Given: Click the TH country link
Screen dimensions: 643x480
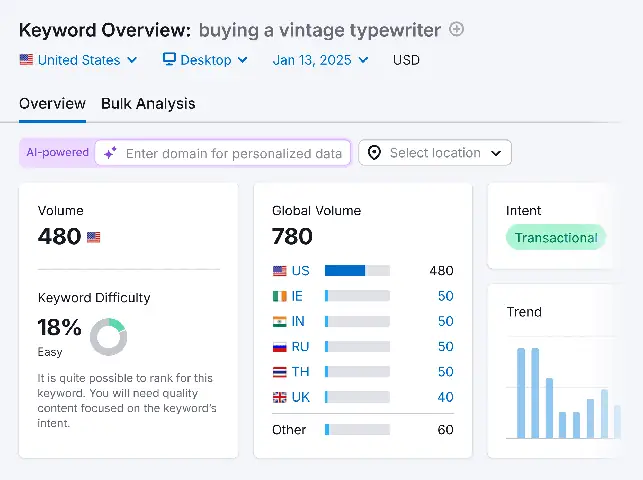Looking at the screenshot, I should tap(300, 372).
